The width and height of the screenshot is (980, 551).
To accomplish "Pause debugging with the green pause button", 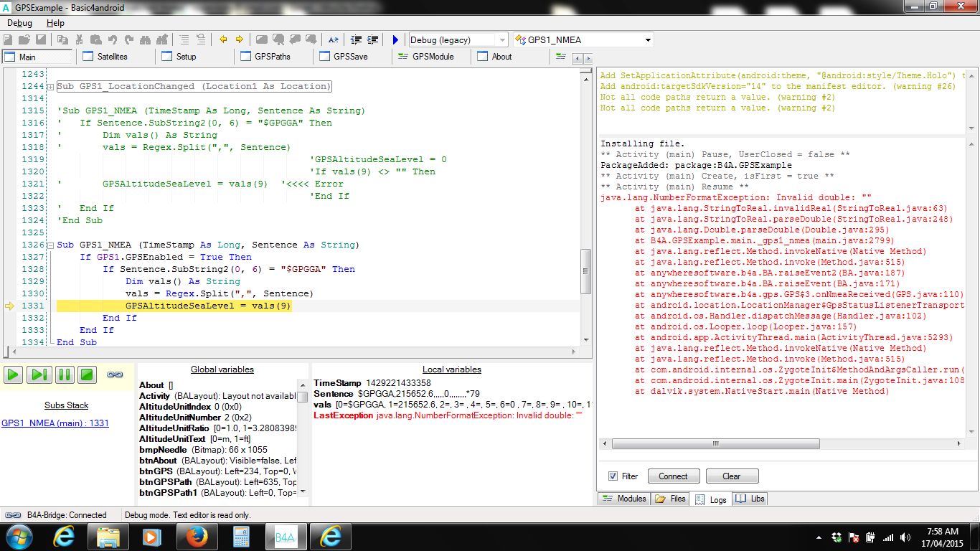I will point(63,375).
